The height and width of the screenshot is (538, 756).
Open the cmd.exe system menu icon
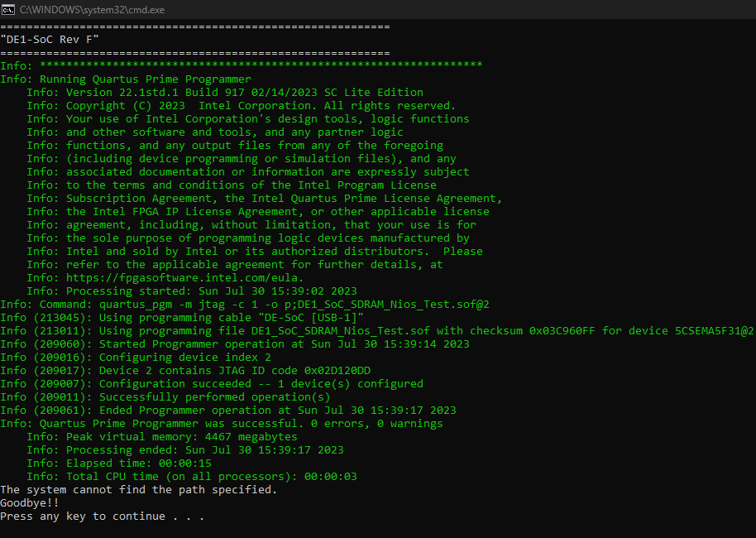click(11, 9)
